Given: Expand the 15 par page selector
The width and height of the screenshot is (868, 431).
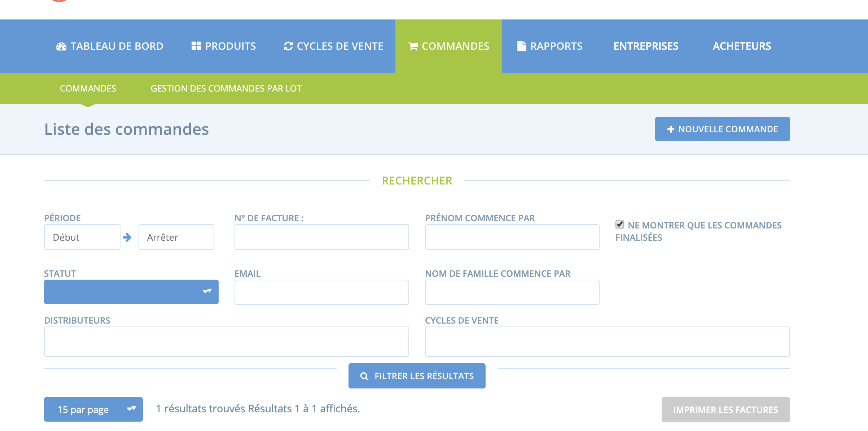Looking at the screenshot, I should (93, 409).
